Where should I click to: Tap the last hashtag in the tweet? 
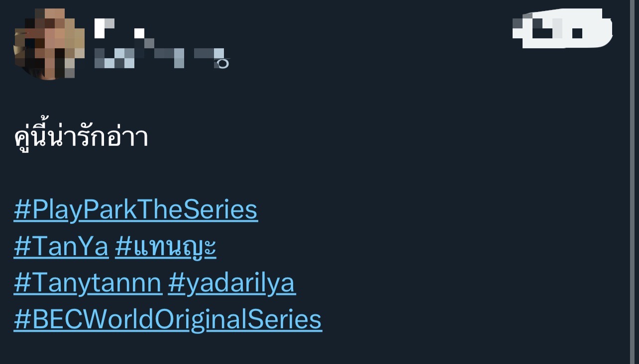coord(168,320)
